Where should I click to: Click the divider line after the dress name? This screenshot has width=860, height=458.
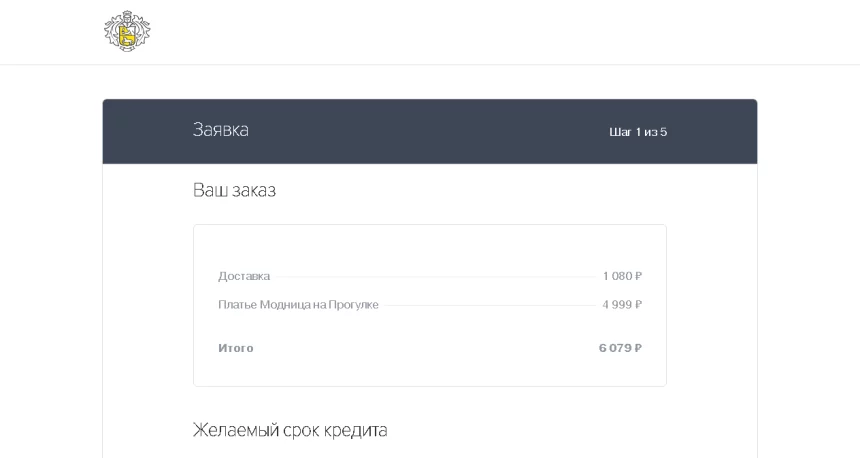click(x=490, y=305)
